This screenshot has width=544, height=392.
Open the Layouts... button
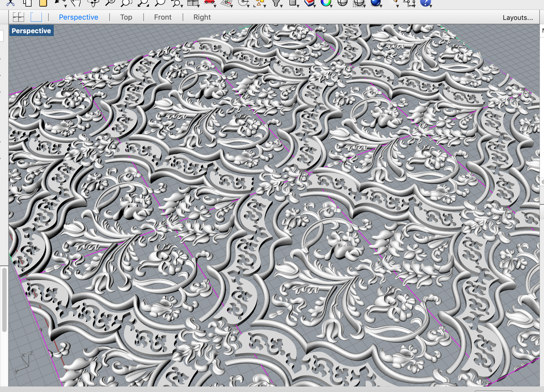coord(518,17)
